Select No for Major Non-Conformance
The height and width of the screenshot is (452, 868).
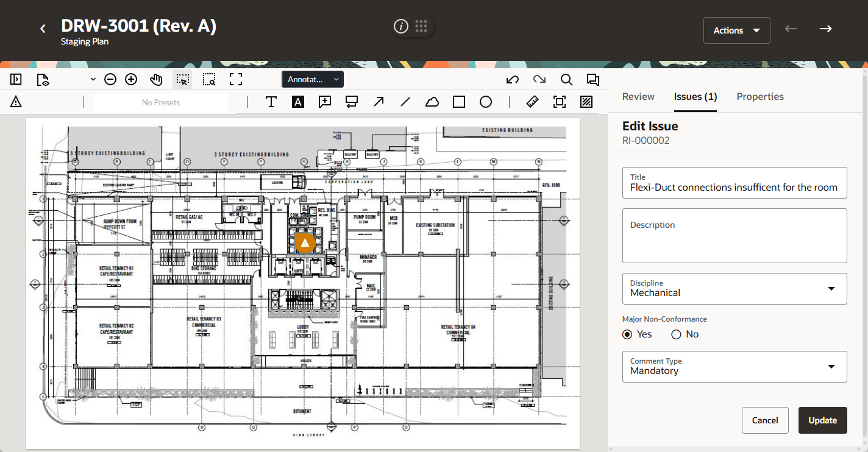676,334
